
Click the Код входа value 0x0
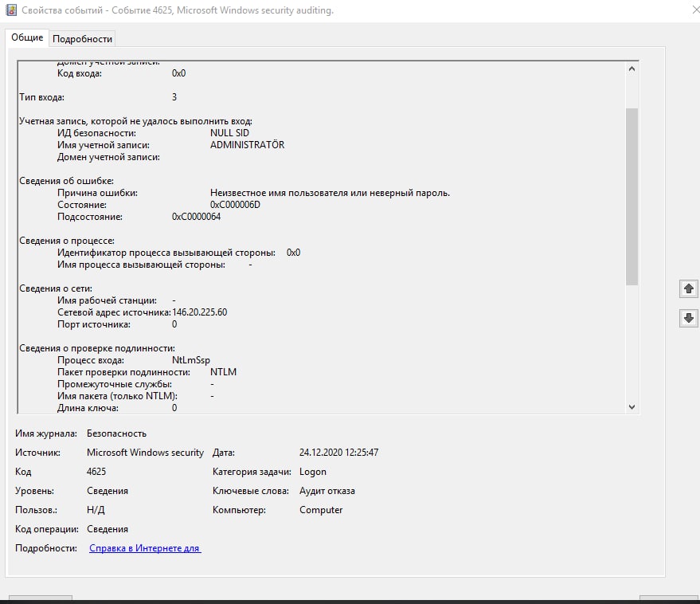tap(178, 73)
